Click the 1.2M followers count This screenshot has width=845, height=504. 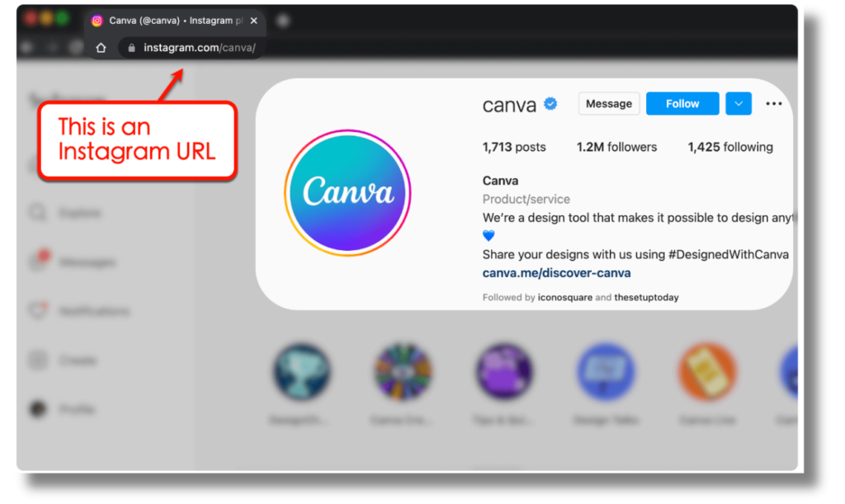[x=616, y=147]
